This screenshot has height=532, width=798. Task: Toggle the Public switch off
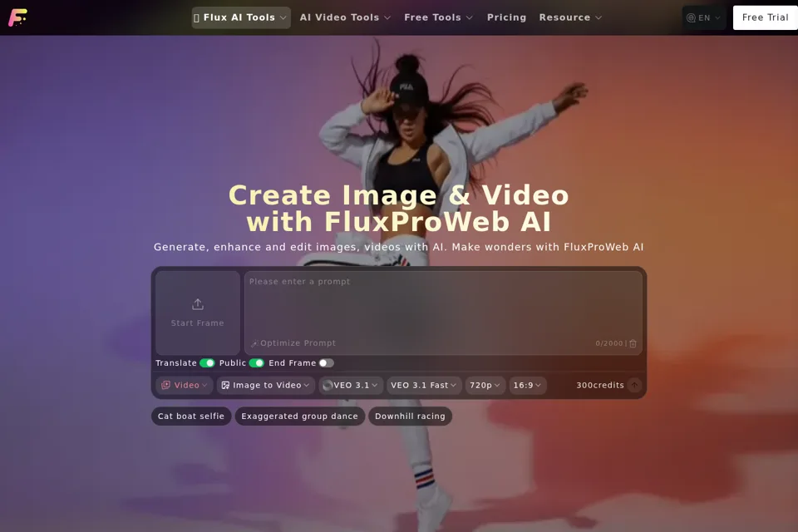click(x=257, y=363)
